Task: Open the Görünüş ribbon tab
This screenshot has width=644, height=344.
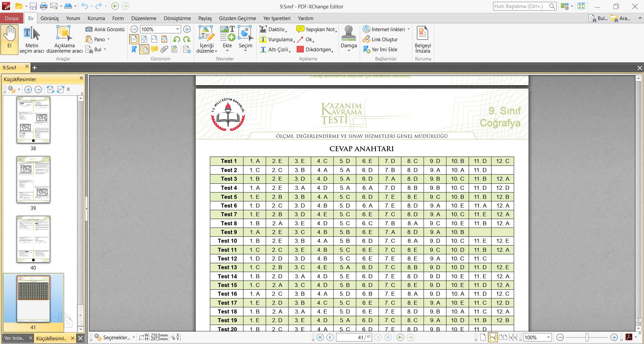Action: [x=50, y=18]
